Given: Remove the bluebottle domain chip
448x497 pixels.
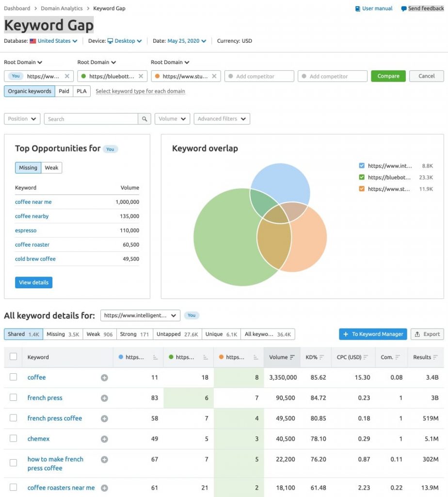Looking at the screenshot, I should [x=140, y=76].
